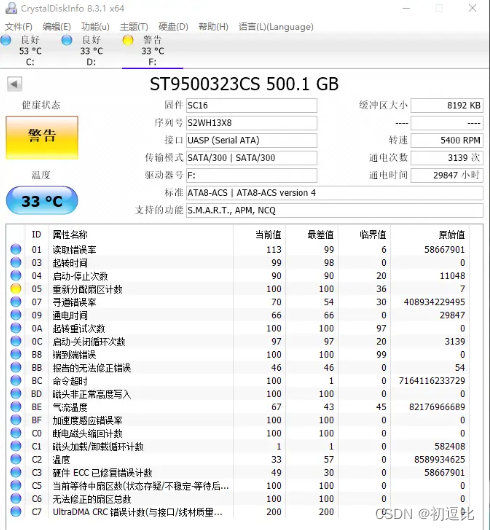Open the 文件(F) menu
The width and height of the screenshot is (490, 530).
(19, 26)
